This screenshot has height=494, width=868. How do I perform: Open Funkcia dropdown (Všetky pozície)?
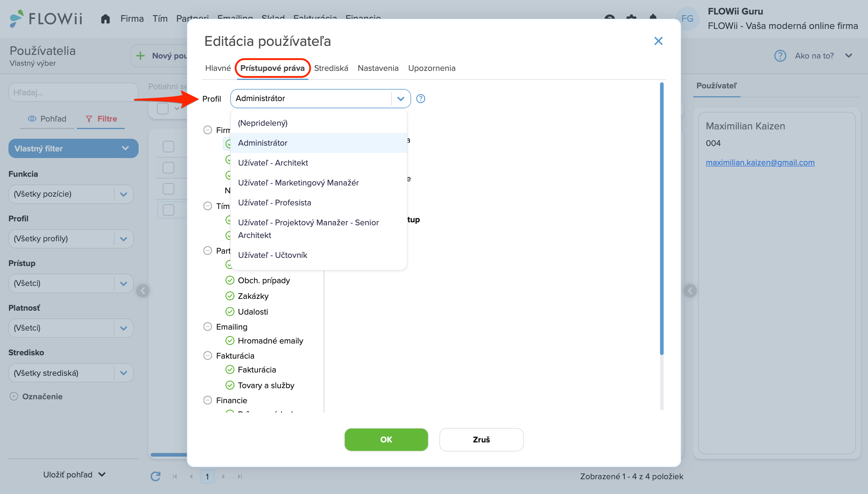click(x=71, y=194)
